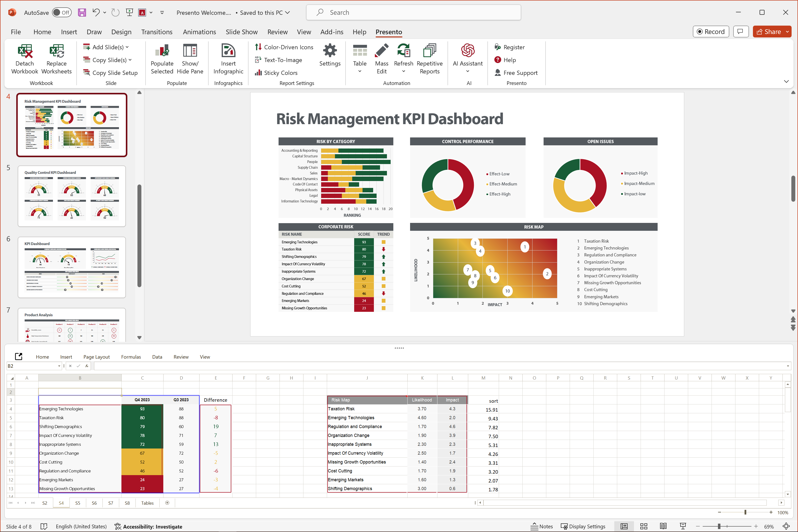Click the slide zoom slider
798x532 pixels.
point(719,526)
